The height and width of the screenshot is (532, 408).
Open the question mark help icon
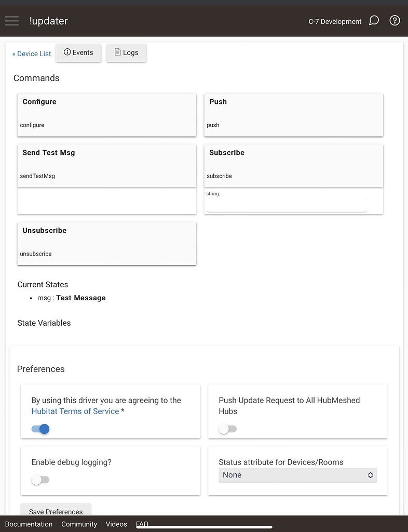(x=395, y=20)
